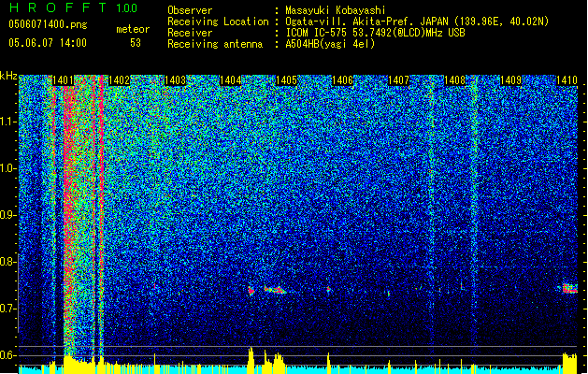
Task: Select the 1404 time marker
Action: point(230,80)
